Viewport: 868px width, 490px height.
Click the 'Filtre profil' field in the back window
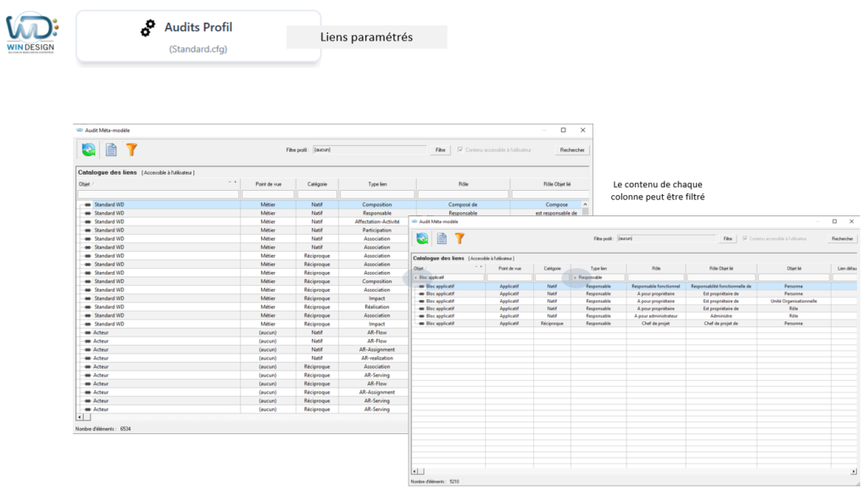click(370, 149)
